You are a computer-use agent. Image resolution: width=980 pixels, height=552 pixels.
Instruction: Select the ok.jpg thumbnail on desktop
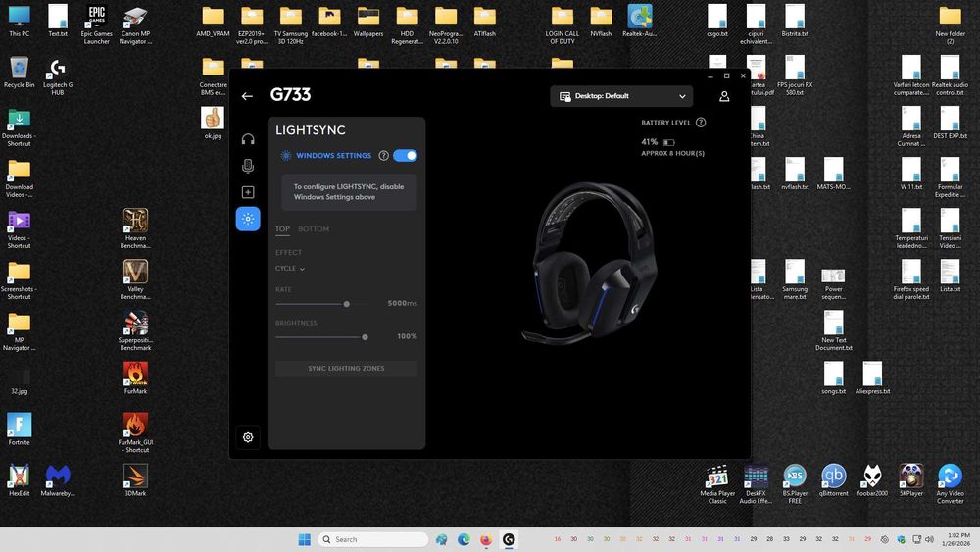tap(213, 124)
